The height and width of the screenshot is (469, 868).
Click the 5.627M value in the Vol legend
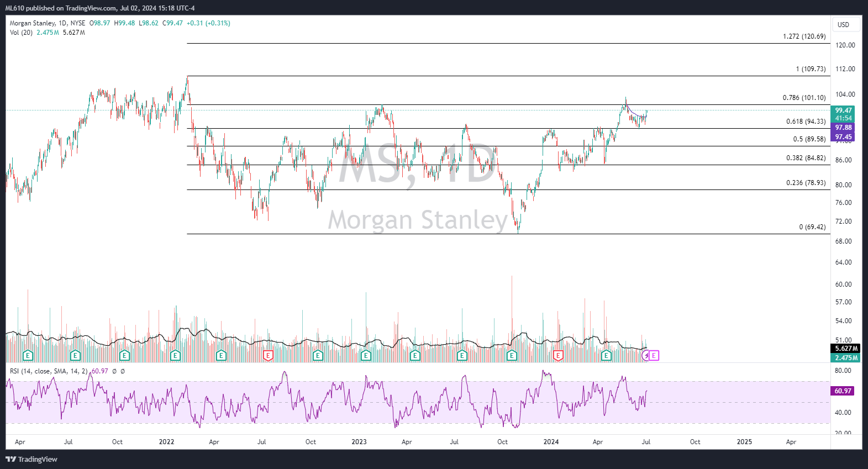(x=74, y=33)
